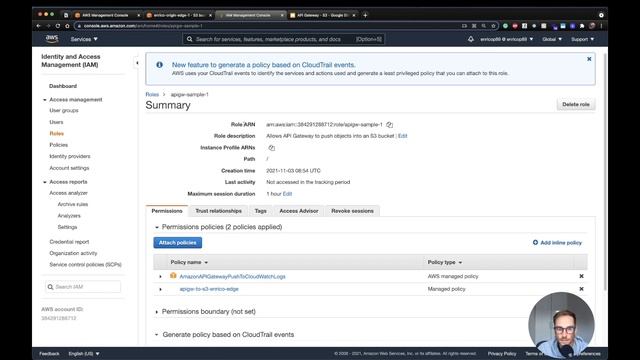Expand Permissions boundary section
The height and width of the screenshot is (360, 640).
point(157,312)
